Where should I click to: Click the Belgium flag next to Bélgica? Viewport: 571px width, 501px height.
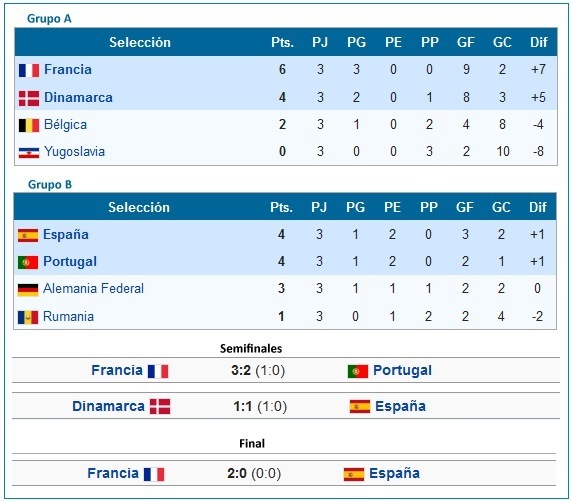click(x=29, y=126)
